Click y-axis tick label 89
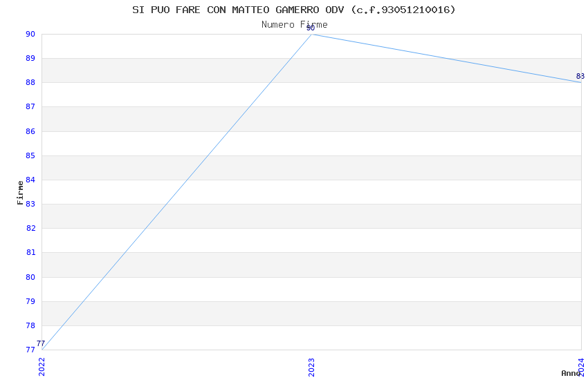Image resolution: width=588 pixels, height=380 pixels. coord(30,58)
